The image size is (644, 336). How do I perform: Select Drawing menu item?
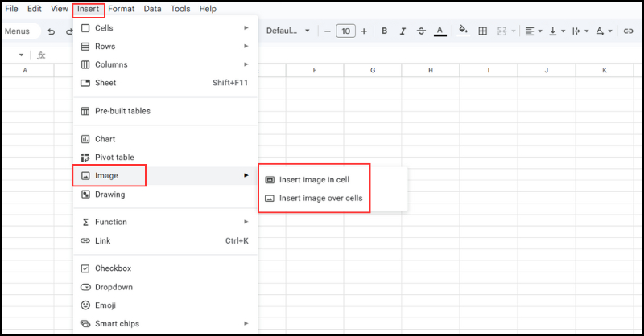click(x=166, y=195)
